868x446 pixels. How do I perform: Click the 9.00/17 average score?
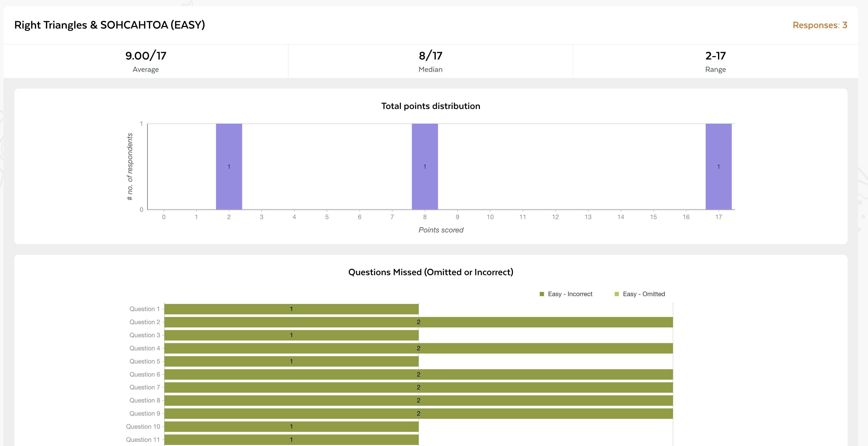pyautogui.click(x=146, y=56)
